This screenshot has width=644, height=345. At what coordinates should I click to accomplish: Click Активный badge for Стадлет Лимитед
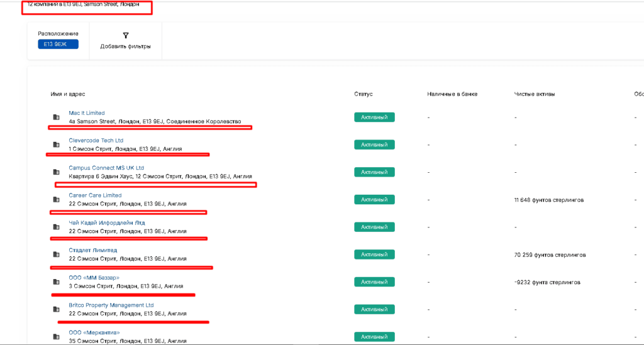click(x=375, y=255)
